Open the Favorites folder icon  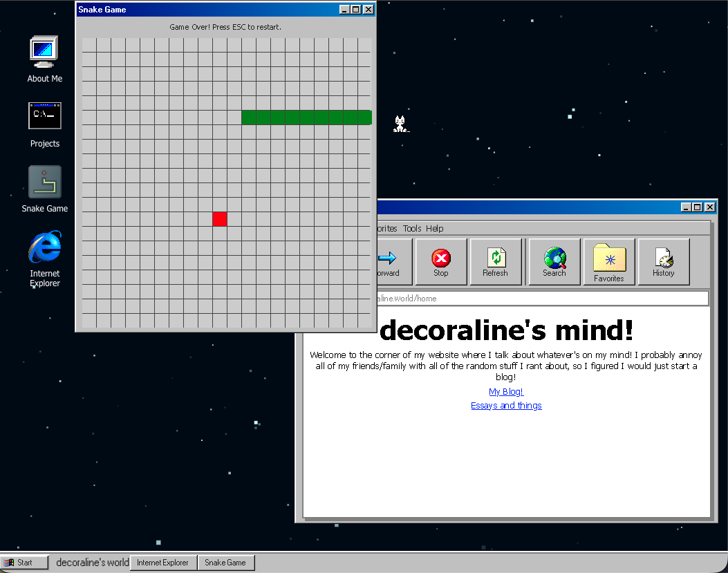point(608,261)
